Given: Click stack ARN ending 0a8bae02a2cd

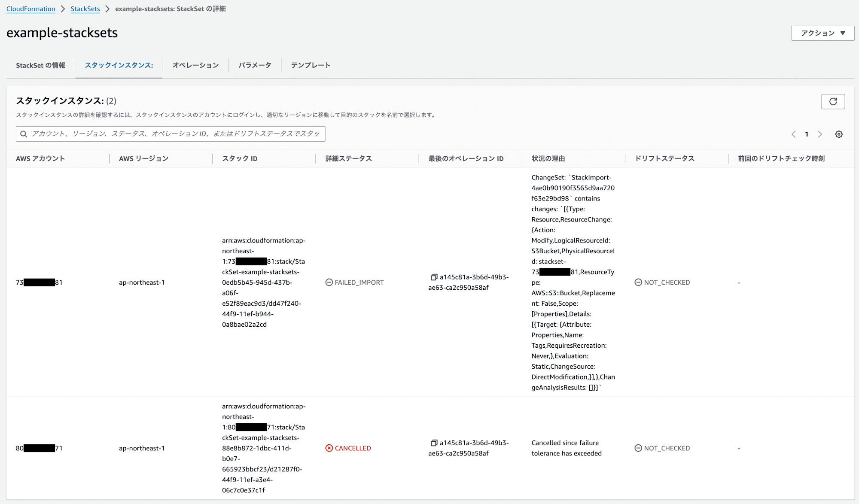Looking at the screenshot, I should [264, 282].
